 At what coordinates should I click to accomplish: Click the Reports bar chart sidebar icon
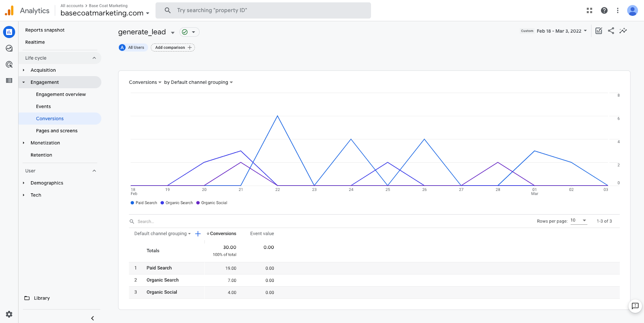tap(9, 32)
